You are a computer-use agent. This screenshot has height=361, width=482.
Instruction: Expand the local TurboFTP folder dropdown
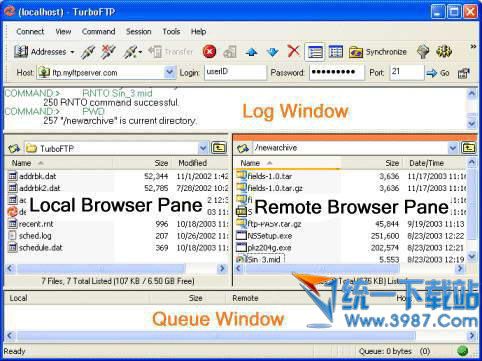tap(203, 148)
